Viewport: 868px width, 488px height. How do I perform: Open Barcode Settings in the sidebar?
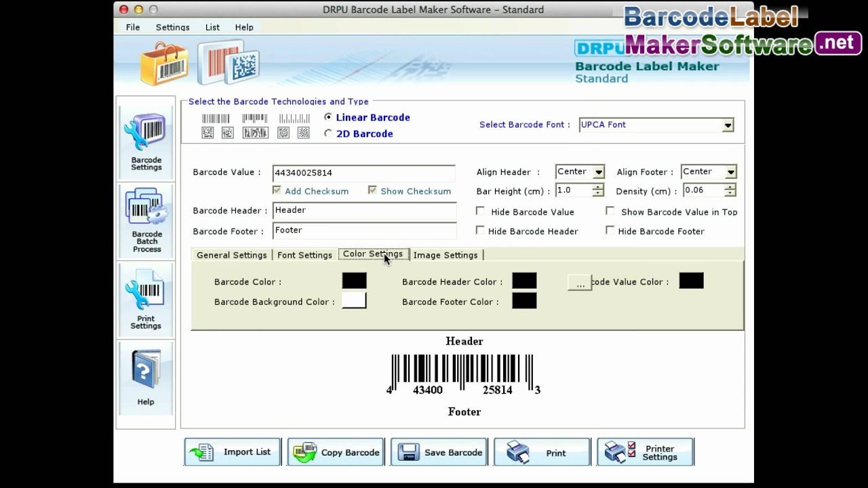click(x=146, y=142)
